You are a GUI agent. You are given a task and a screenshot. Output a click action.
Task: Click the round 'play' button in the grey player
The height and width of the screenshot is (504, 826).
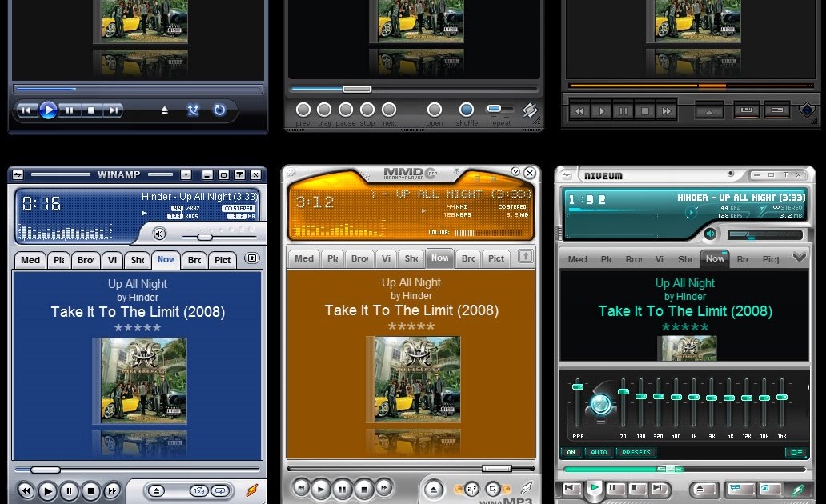point(324,110)
